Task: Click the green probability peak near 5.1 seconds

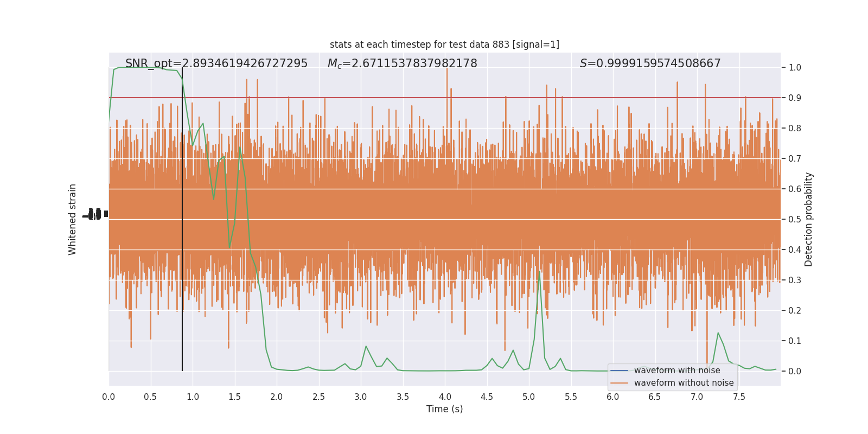Action: 539,272
